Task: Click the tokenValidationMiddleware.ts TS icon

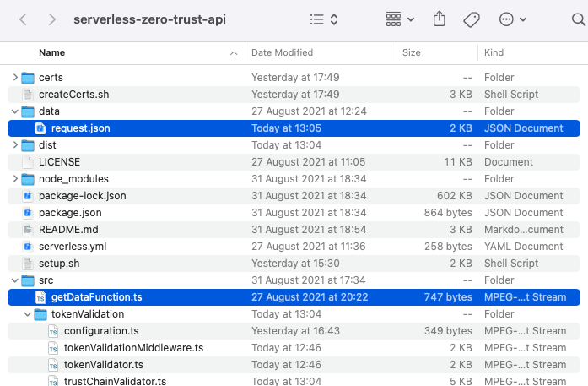Action: tap(53, 348)
